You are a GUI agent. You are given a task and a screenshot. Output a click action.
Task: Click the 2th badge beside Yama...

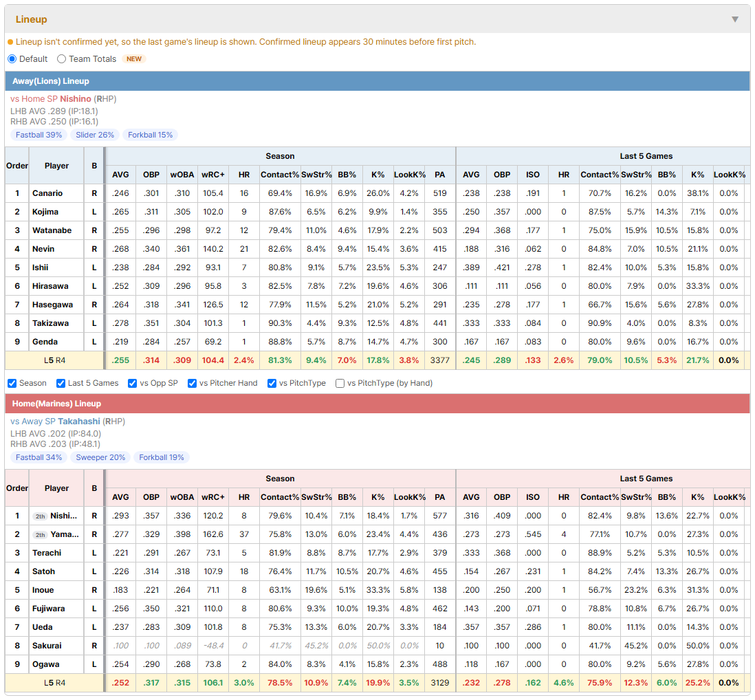click(41, 535)
